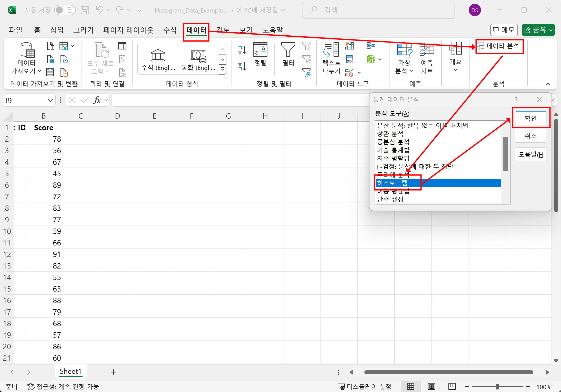Click the zoom slider handle
Screen dimensions: 561x392
coord(498,386)
